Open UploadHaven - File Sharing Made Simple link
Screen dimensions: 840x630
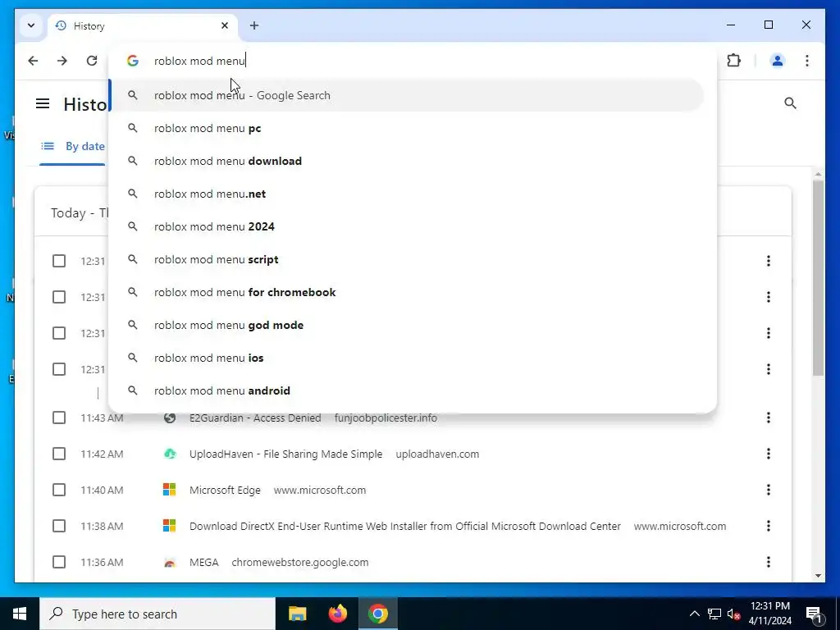(285, 454)
